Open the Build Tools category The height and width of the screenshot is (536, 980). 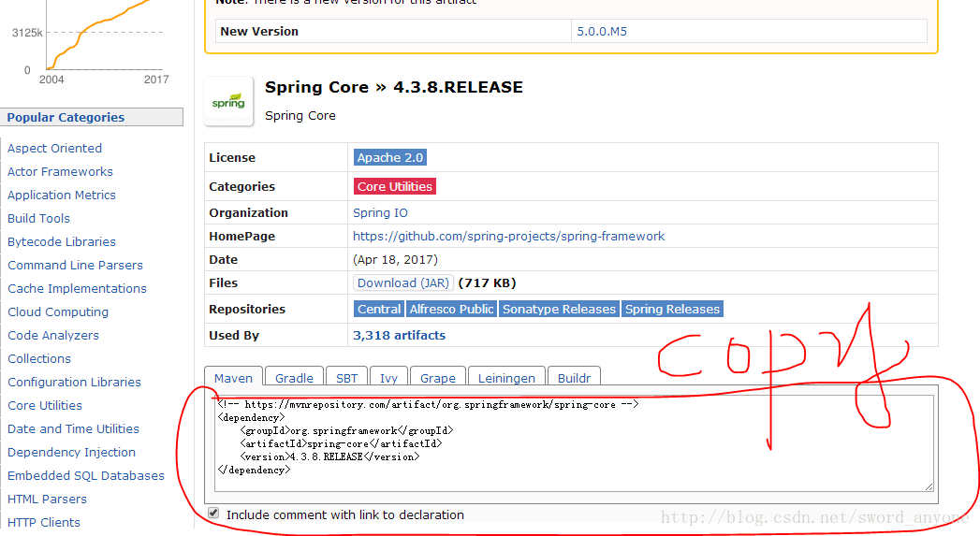pos(38,218)
